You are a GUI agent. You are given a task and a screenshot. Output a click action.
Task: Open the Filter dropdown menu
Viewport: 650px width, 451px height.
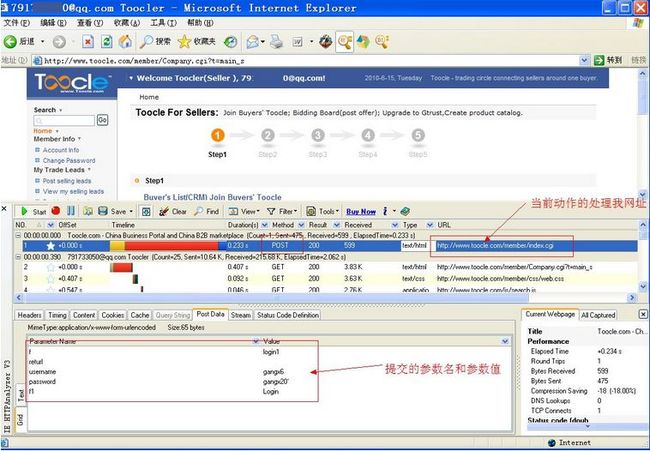coord(282,211)
